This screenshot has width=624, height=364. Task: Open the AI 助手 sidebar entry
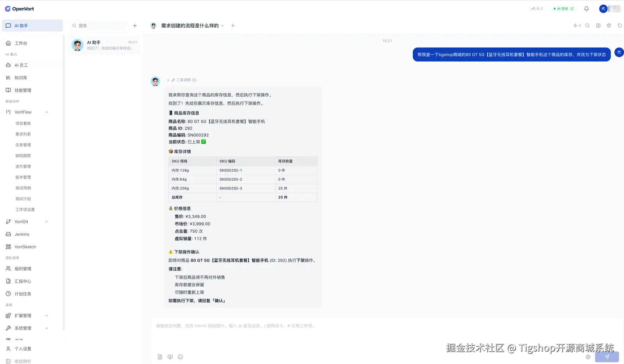pos(32,26)
